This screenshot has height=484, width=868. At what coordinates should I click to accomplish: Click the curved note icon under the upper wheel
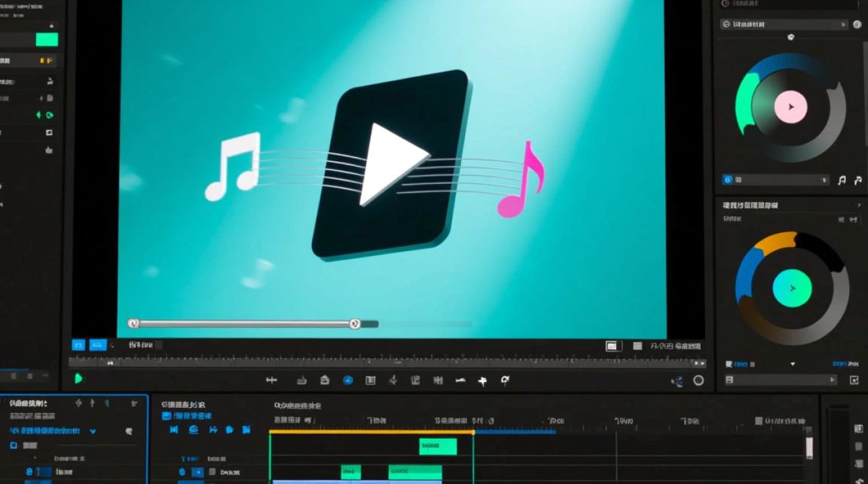coord(858,181)
